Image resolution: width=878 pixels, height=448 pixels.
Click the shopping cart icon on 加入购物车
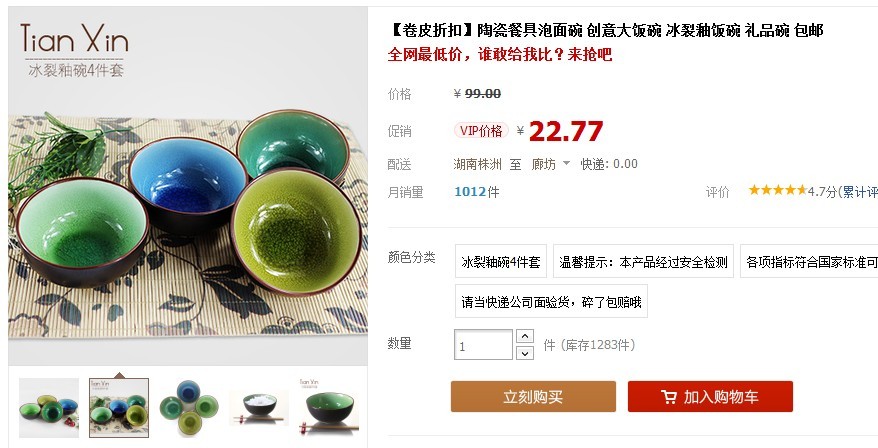(669, 397)
